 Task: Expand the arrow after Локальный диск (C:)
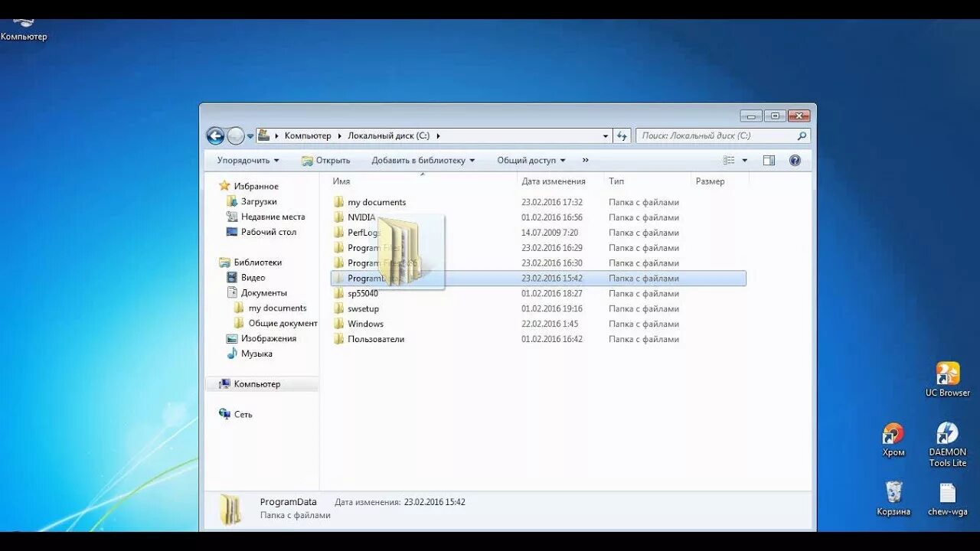pos(438,135)
